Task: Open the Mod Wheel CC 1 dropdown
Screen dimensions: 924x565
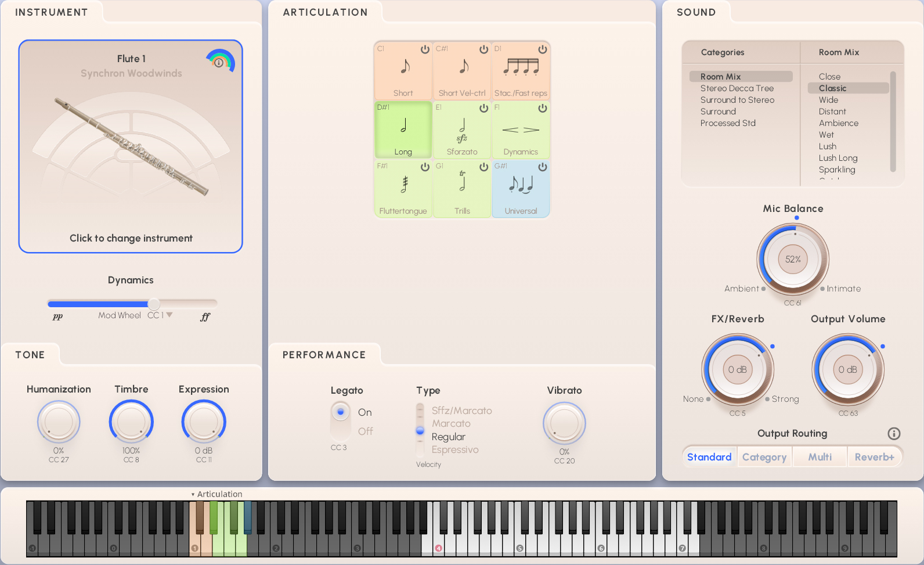Action: [169, 315]
